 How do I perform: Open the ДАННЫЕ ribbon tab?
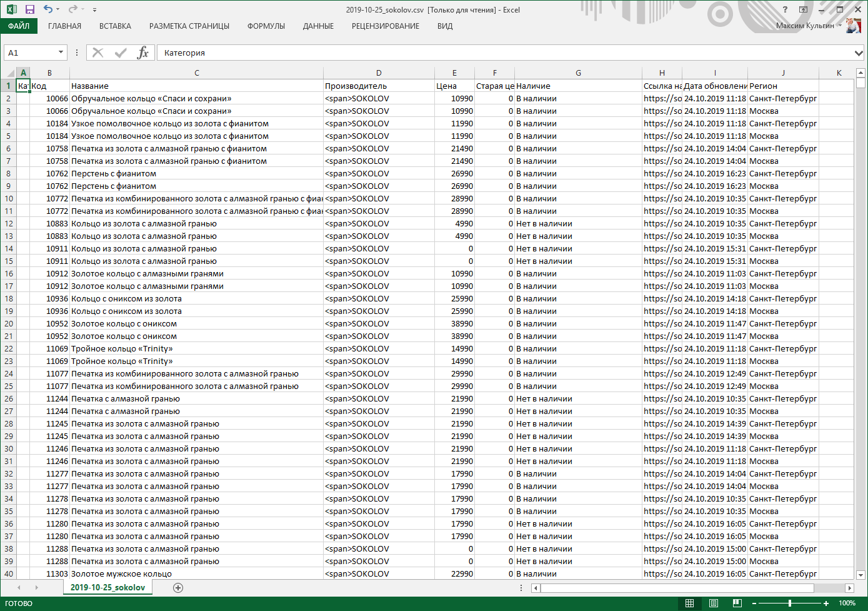(x=318, y=26)
